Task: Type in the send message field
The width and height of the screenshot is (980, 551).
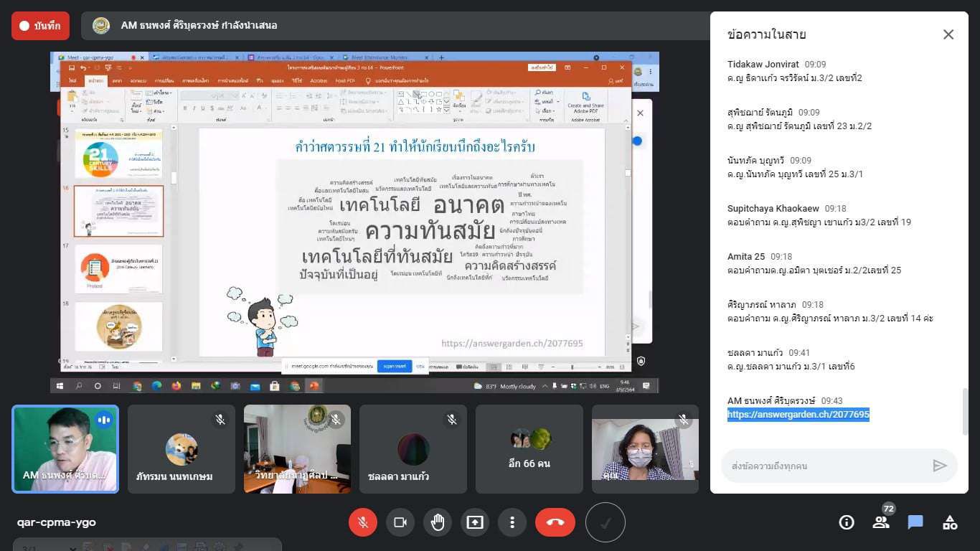Action: [825, 466]
